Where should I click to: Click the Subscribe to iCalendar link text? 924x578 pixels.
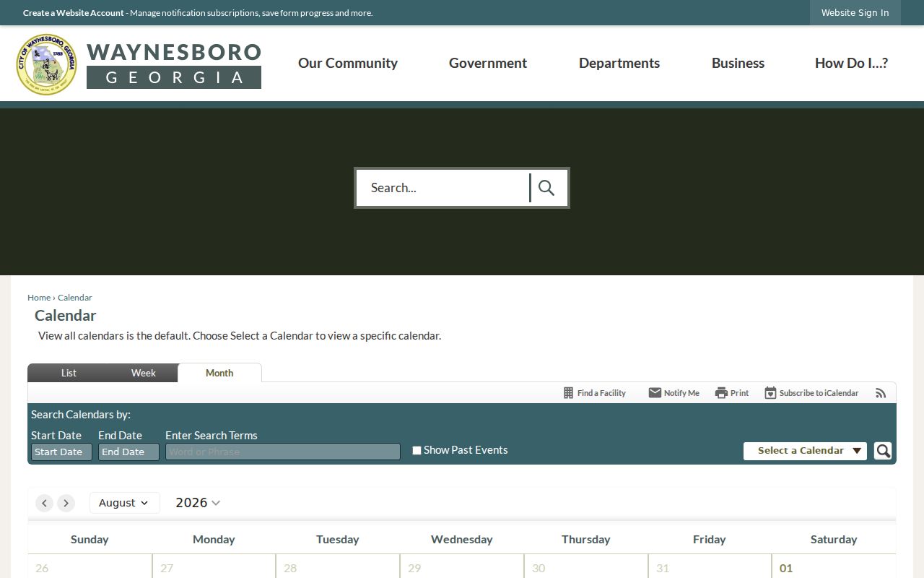pyautogui.click(x=819, y=393)
